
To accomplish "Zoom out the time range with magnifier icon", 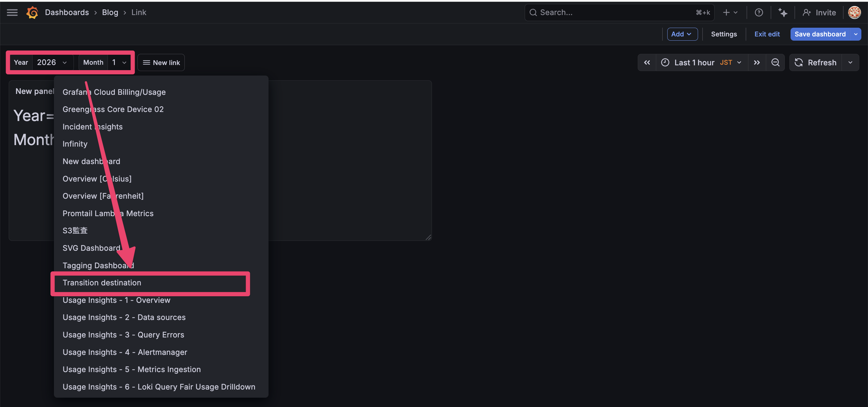I will click(x=775, y=62).
